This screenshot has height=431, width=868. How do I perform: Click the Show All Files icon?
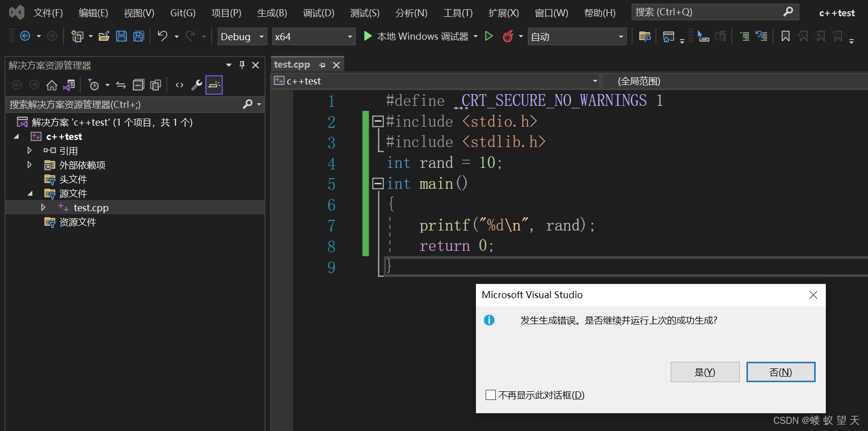(156, 85)
